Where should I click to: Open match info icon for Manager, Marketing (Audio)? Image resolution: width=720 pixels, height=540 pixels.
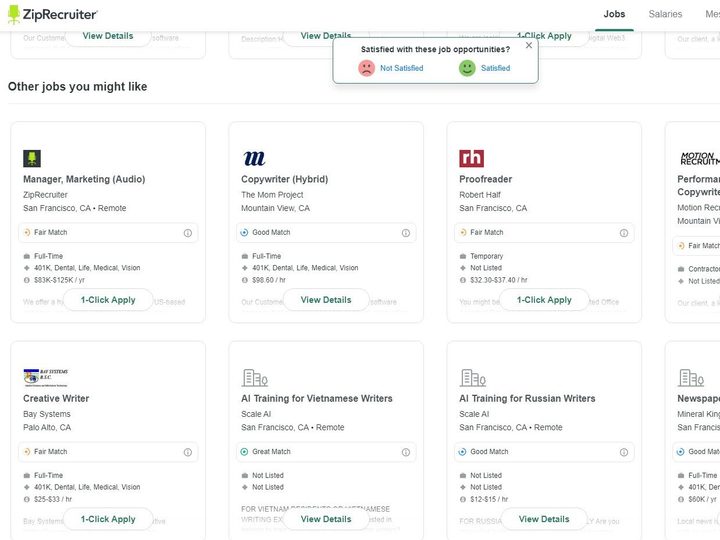[x=188, y=233]
